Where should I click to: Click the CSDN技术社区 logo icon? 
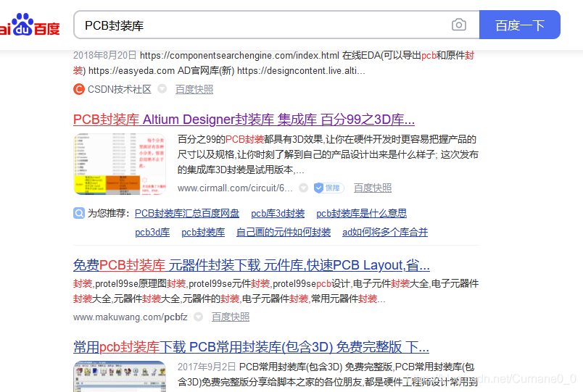(x=79, y=89)
